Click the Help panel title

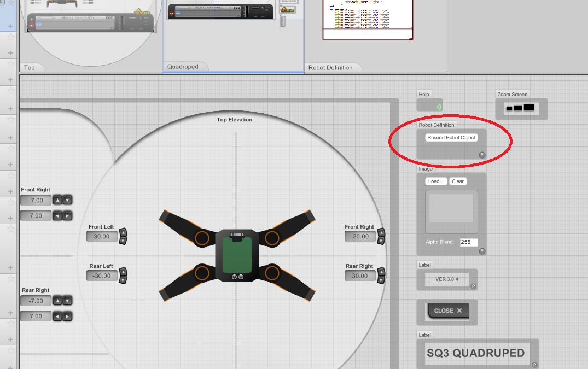(x=424, y=95)
